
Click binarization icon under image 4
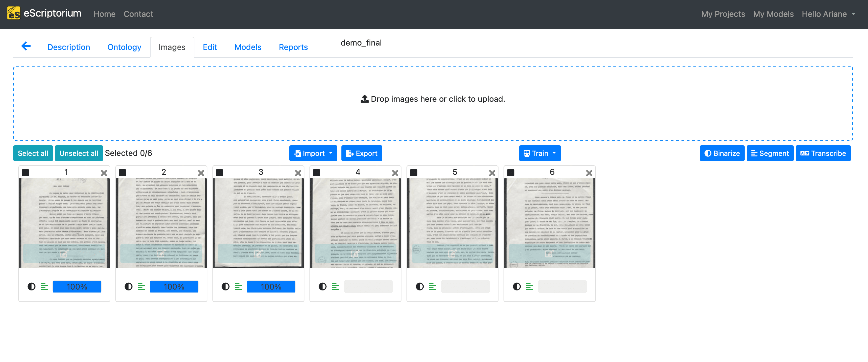[x=322, y=286]
